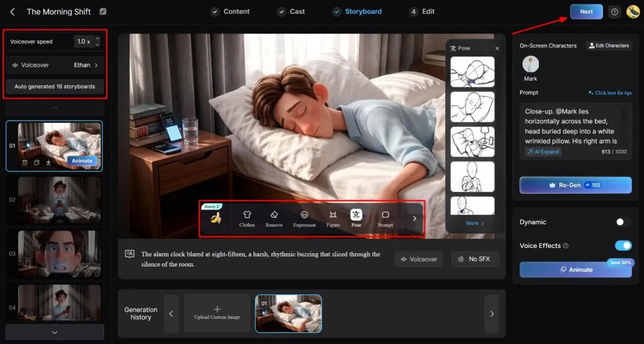Enable the Dynamic toggle
Image resolution: width=644 pixels, height=344 pixels.
pos(623,222)
